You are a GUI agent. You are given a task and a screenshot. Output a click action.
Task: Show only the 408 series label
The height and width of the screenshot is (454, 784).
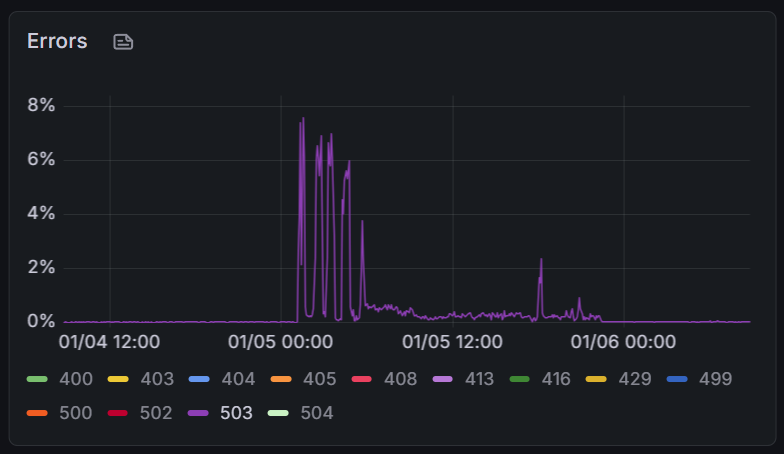pyautogui.click(x=399, y=379)
